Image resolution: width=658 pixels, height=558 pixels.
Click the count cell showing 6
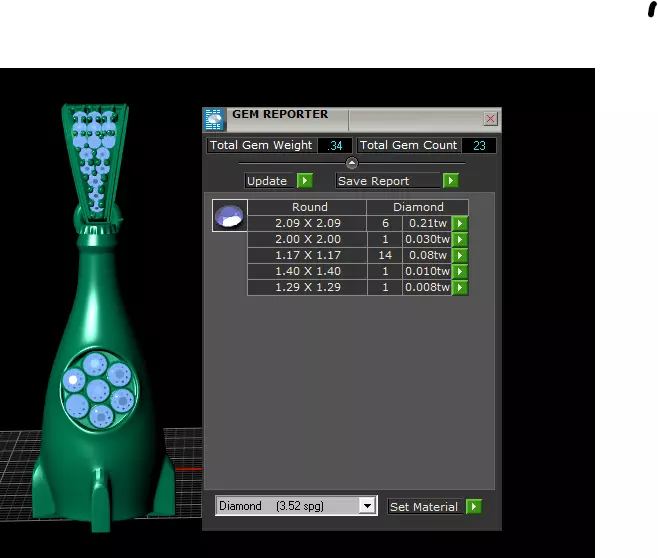coord(385,223)
